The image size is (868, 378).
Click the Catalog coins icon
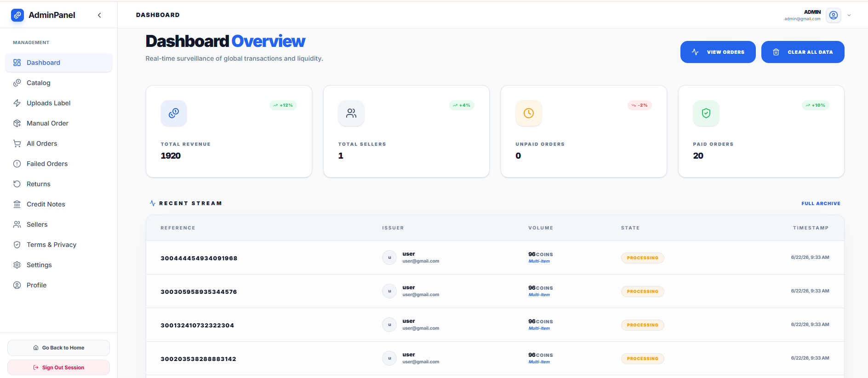pos(17,83)
